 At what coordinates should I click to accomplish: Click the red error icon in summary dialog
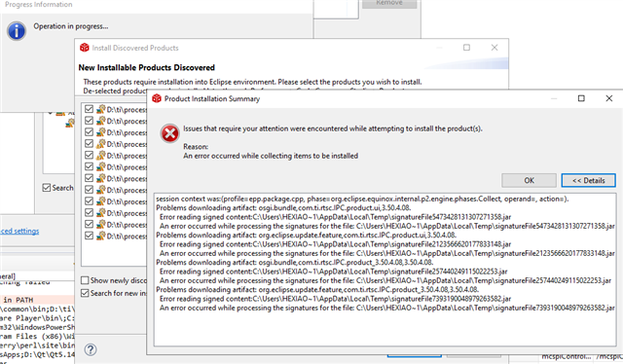pyautogui.click(x=170, y=133)
